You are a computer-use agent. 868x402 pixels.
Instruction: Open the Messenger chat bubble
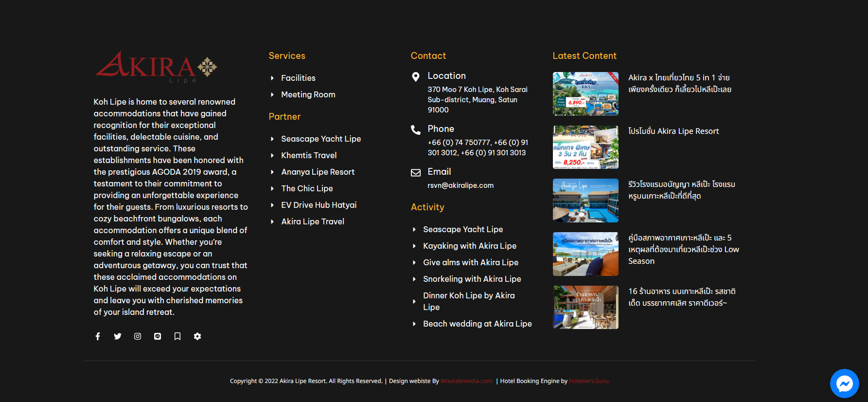[844, 384]
